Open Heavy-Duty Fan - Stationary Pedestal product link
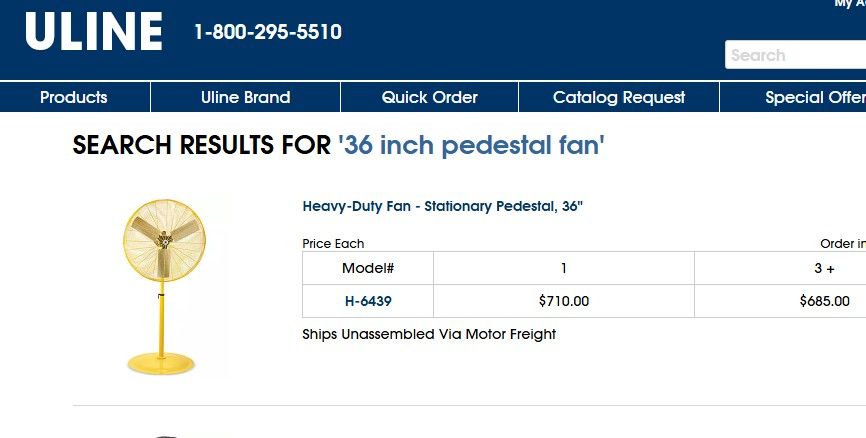Image resolution: width=866 pixels, height=438 pixels. (x=442, y=207)
